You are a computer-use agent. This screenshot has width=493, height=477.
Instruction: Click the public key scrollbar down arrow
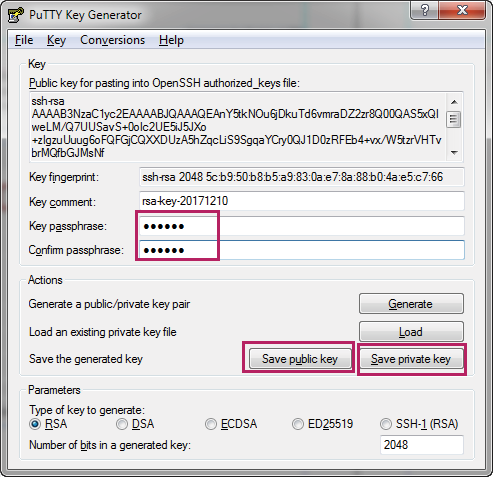[454, 152]
